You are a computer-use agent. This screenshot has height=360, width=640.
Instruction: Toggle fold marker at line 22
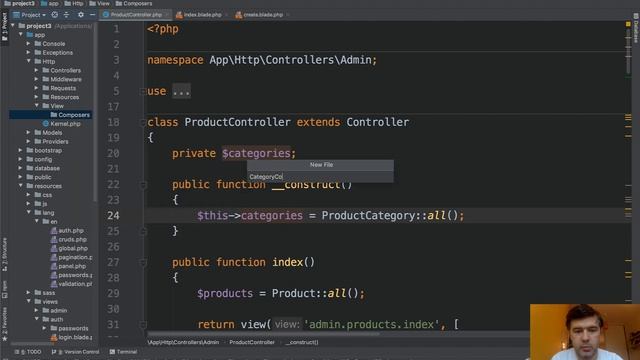click(x=143, y=185)
